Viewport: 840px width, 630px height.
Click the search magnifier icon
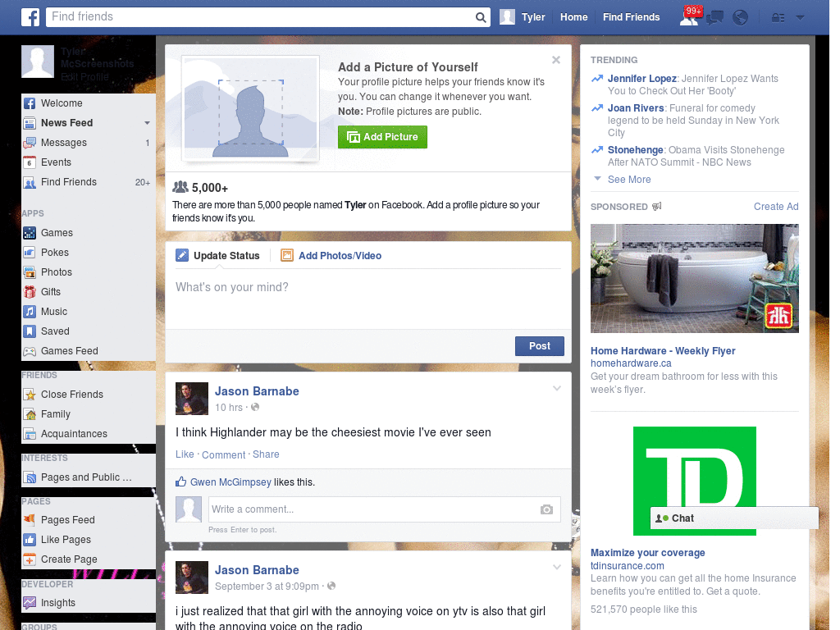pyautogui.click(x=481, y=17)
